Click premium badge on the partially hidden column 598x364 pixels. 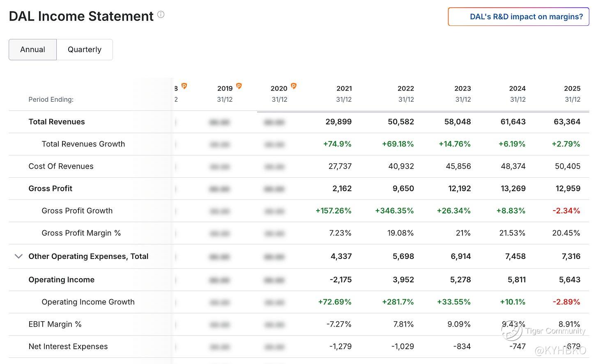click(x=184, y=86)
